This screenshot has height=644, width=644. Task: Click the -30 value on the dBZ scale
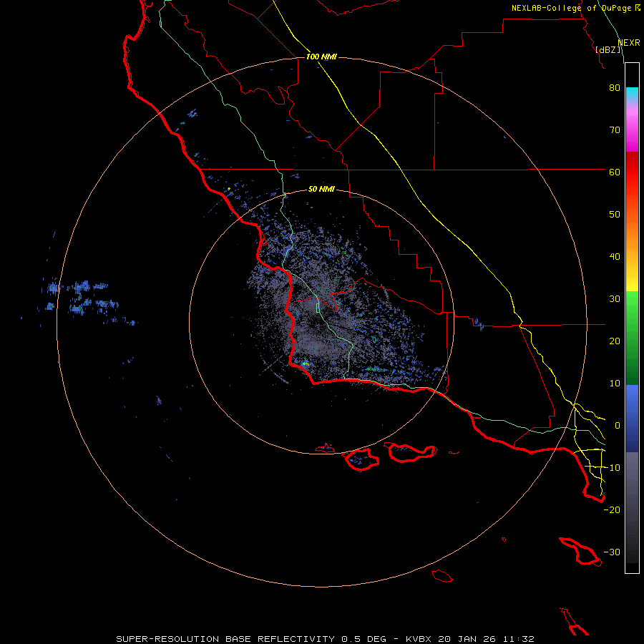click(612, 552)
